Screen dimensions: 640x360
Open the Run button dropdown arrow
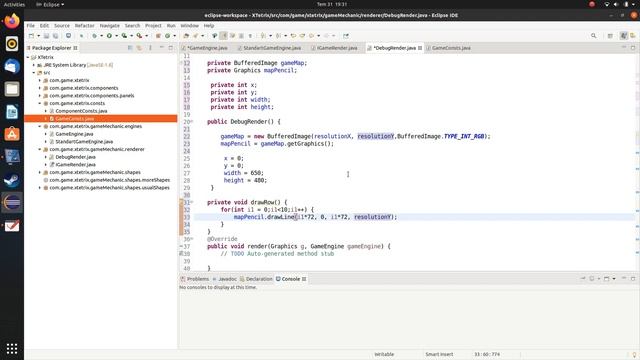(116, 36)
